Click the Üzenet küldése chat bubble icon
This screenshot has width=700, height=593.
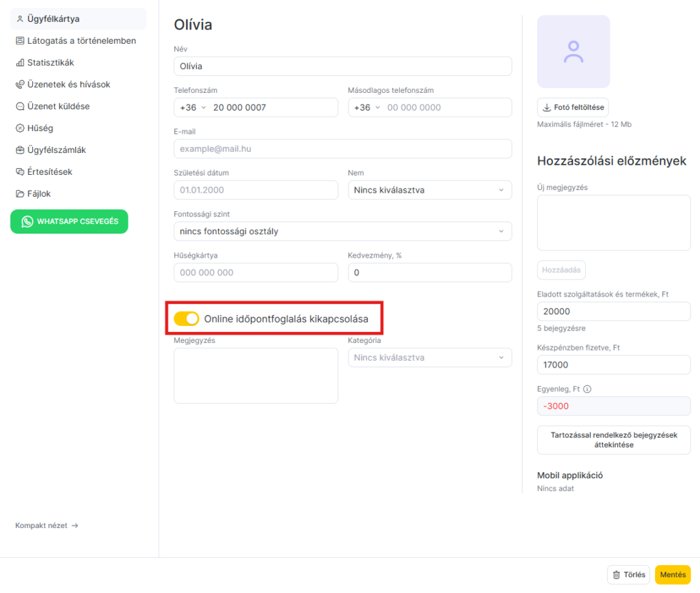20,107
